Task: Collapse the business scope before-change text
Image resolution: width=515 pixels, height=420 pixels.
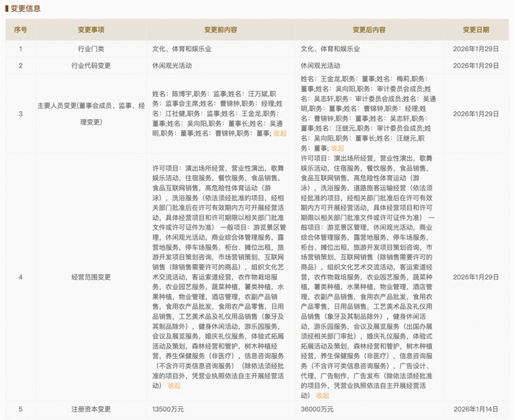Action: point(174,385)
